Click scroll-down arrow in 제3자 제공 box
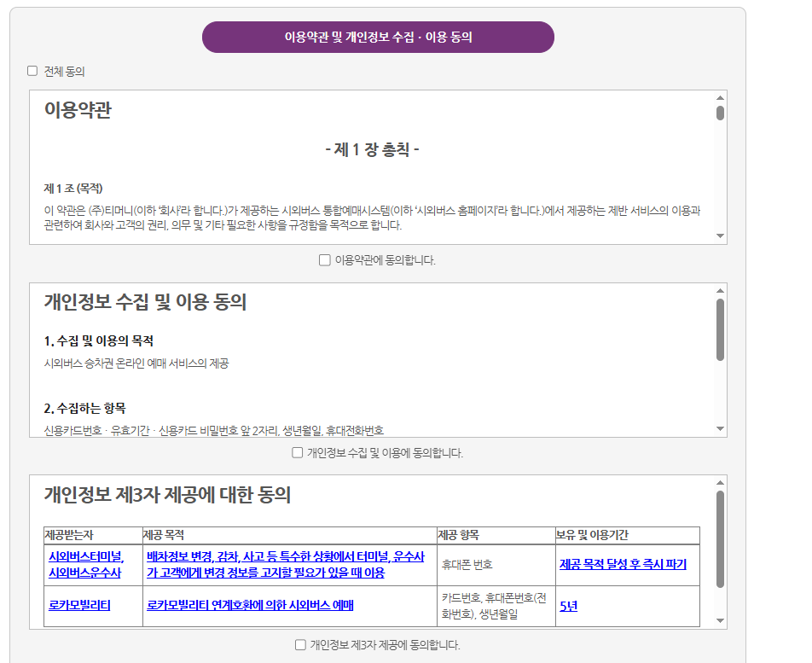Image resolution: width=812 pixels, height=663 pixels. (x=720, y=620)
